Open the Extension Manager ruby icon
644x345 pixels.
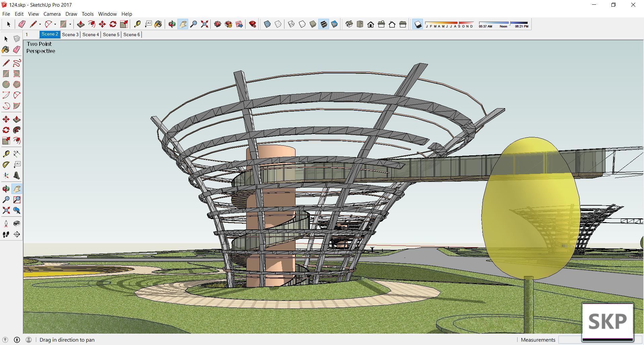[253, 24]
